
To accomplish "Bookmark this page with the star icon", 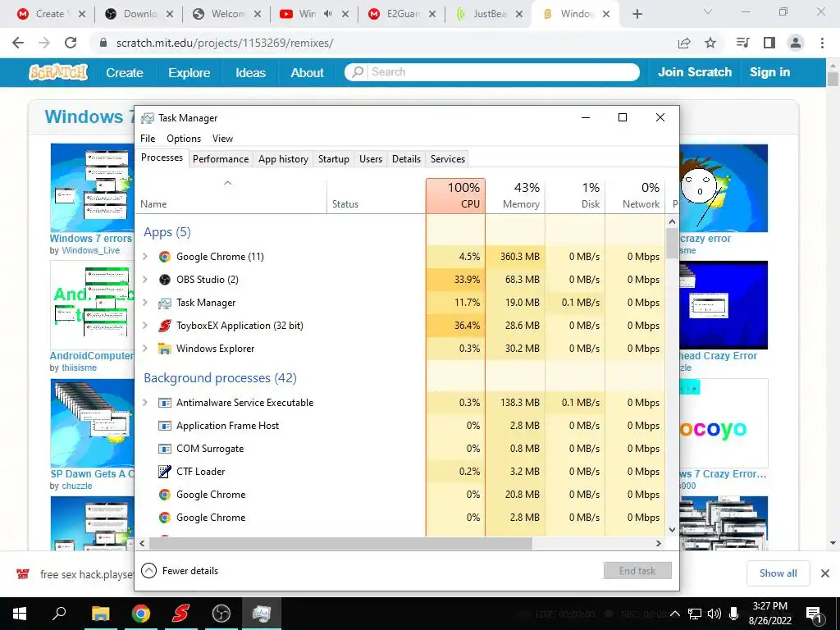I will point(710,43).
